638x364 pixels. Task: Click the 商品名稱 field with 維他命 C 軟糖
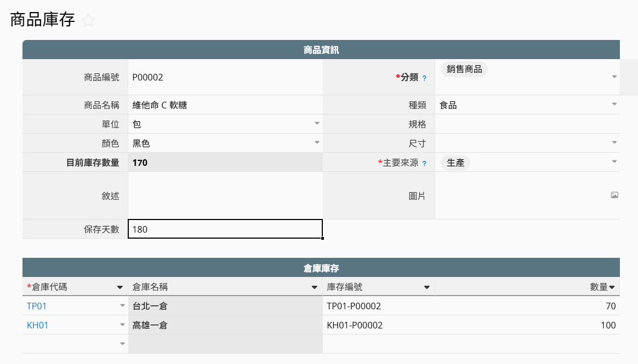225,105
